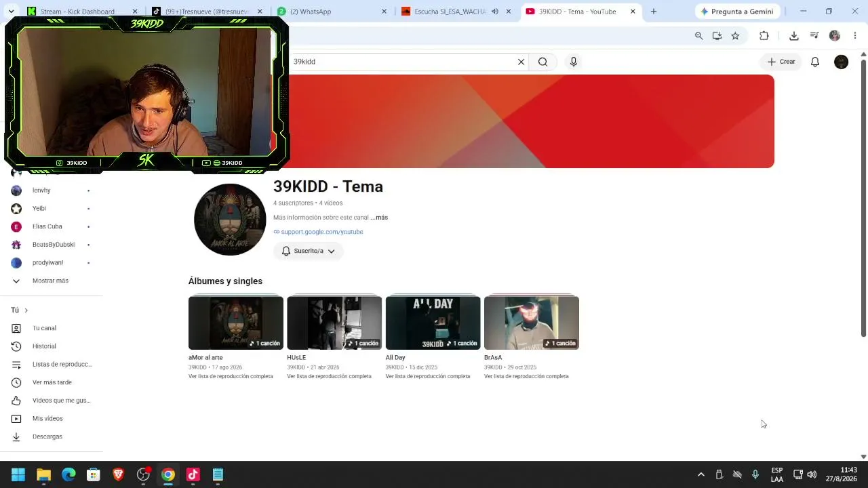
Task: Bookmark this page with the star icon
Action: [x=735, y=36]
